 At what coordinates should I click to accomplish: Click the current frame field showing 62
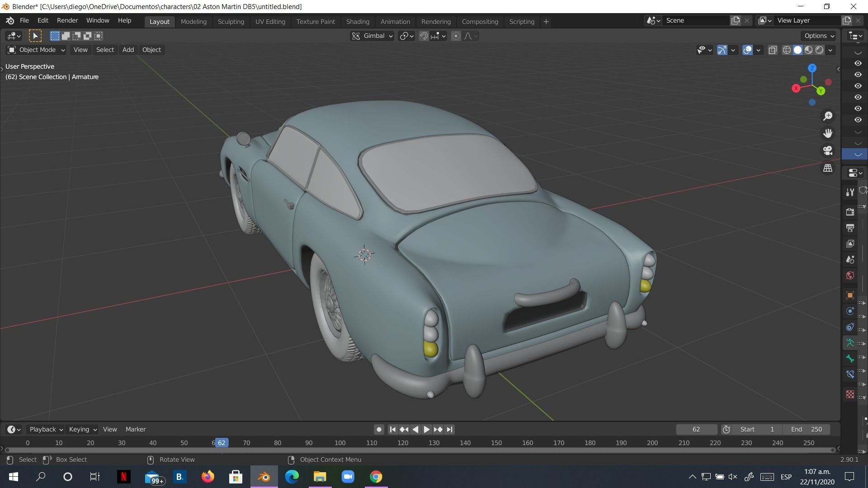point(696,429)
